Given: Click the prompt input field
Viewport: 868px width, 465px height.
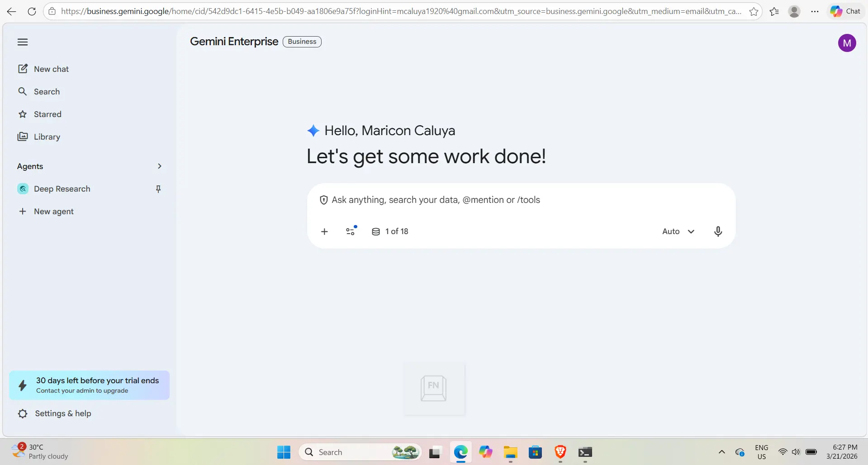Looking at the screenshot, I should click(x=522, y=200).
